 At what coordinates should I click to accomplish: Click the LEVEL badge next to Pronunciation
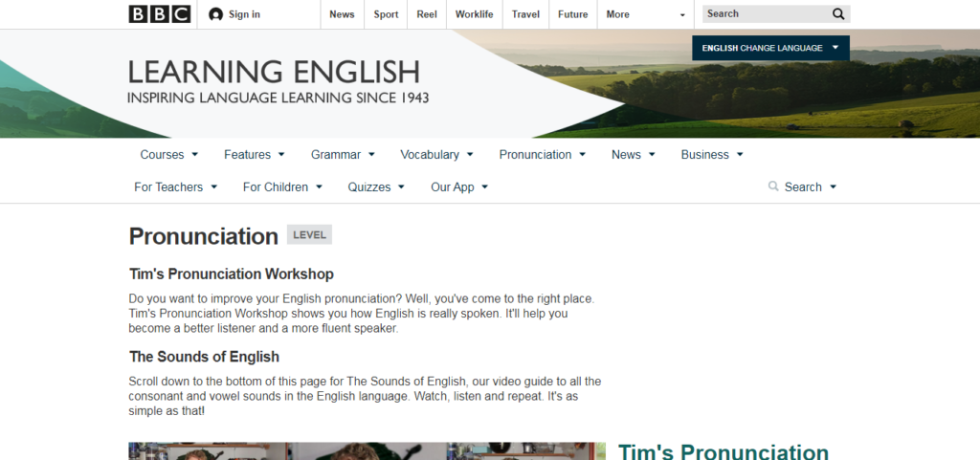[x=309, y=234]
